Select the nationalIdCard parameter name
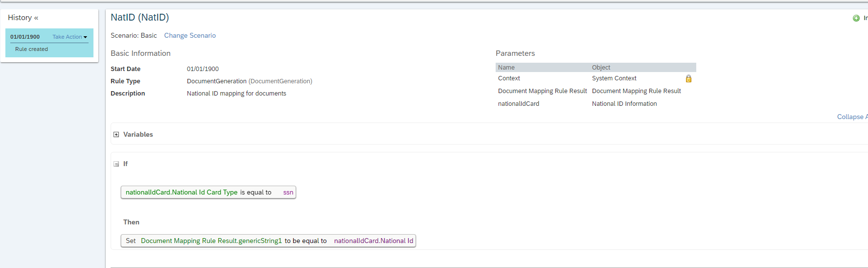The width and height of the screenshot is (868, 268). [519, 104]
